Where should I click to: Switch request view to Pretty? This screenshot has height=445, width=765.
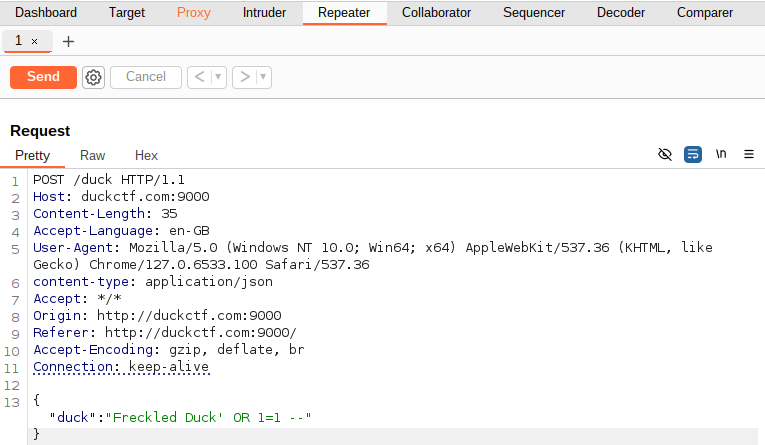click(33, 156)
